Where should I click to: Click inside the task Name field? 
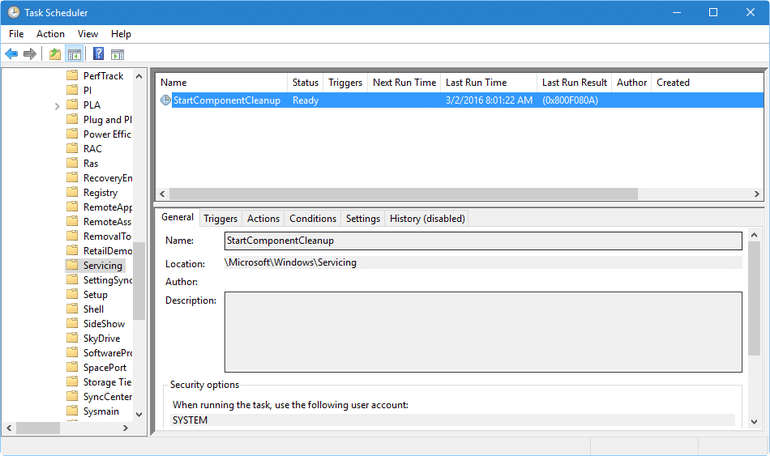point(482,241)
